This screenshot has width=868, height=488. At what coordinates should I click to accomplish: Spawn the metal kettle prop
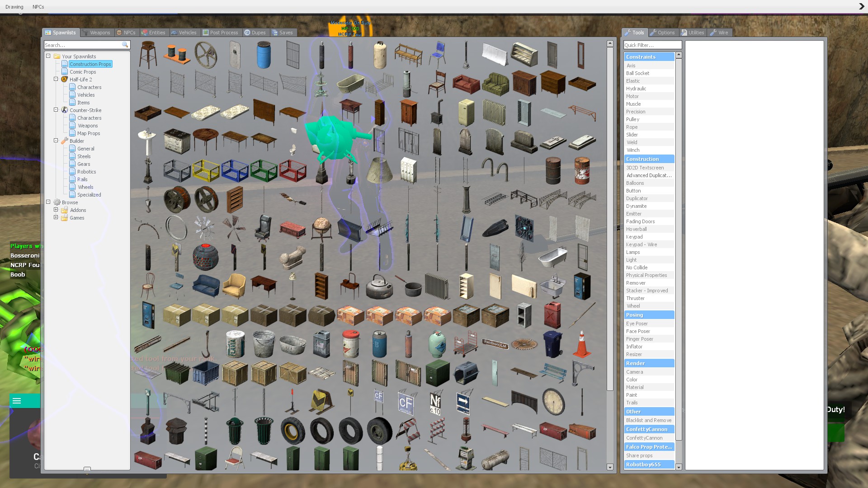(x=379, y=286)
